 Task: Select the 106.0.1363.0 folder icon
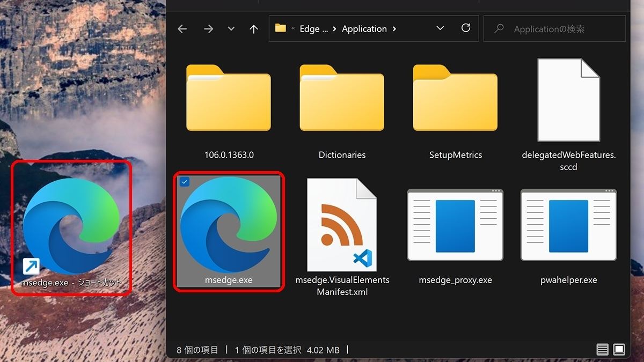(229, 98)
